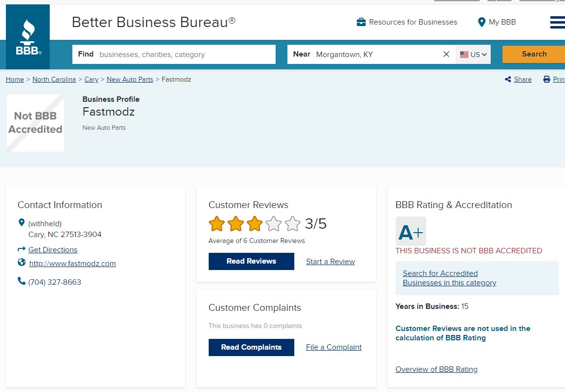Click This business has 0 complaints text
565x392 pixels.
pos(255,326)
